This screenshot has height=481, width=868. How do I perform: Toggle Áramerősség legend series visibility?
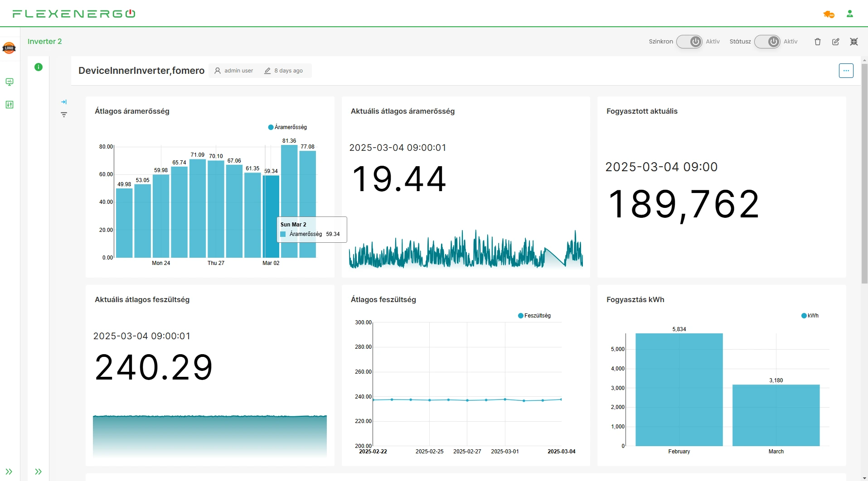288,127
